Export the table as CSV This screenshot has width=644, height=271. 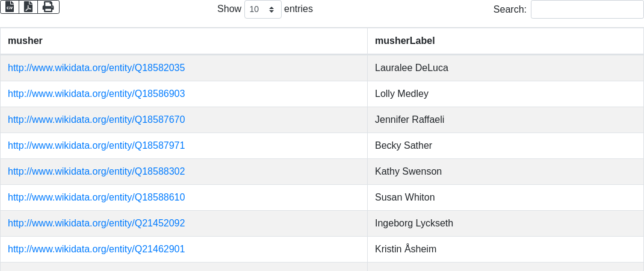(10, 7)
